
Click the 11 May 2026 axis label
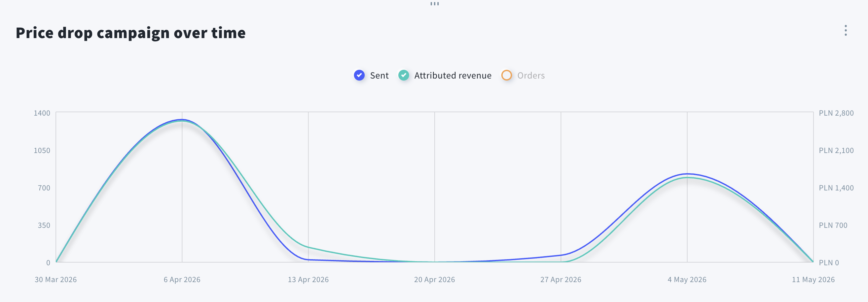pyautogui.click(x=813, y=279)
